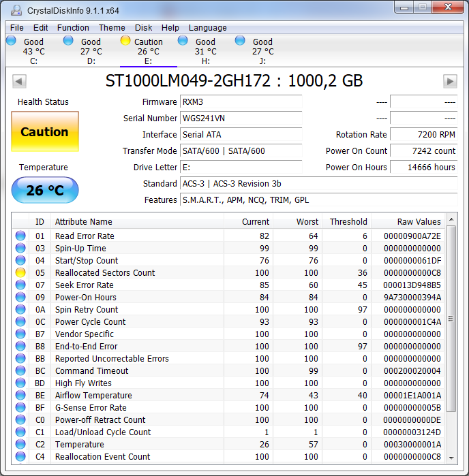Image resolution: width=469 pixels, height=476 pixels.
Task: Click the Raw Values column header
Action: pyautogui.click(x=408, y=221)
